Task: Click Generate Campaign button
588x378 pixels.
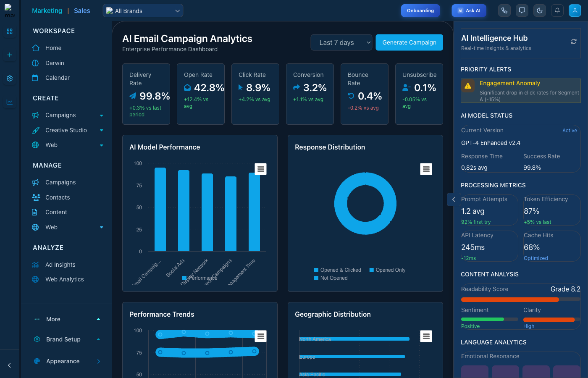Action: 409,42
